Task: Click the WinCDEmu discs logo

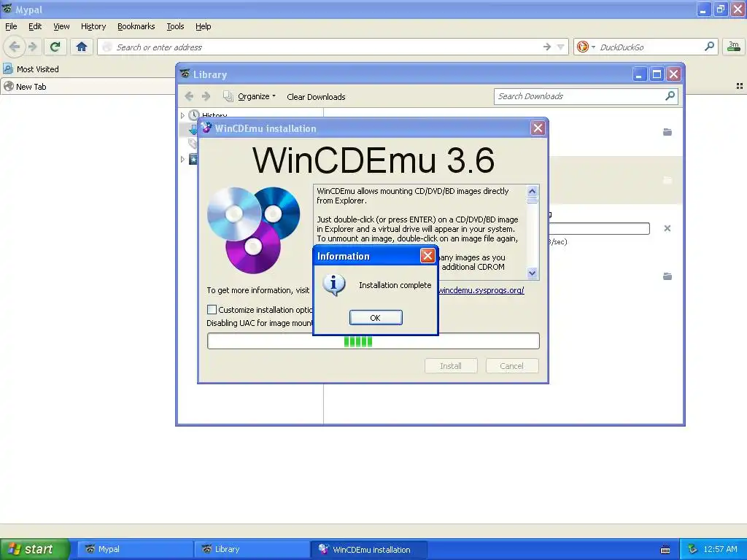Action: 253,230
